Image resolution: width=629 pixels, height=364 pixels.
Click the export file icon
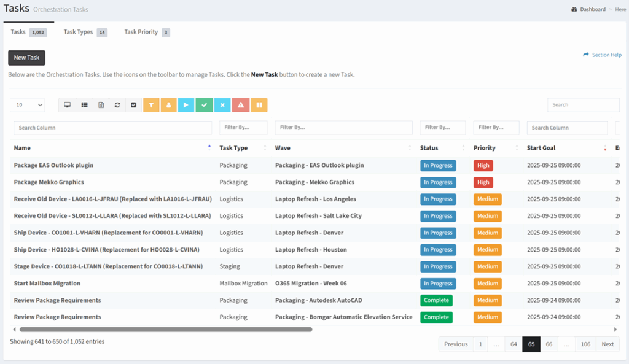[101, 105]
